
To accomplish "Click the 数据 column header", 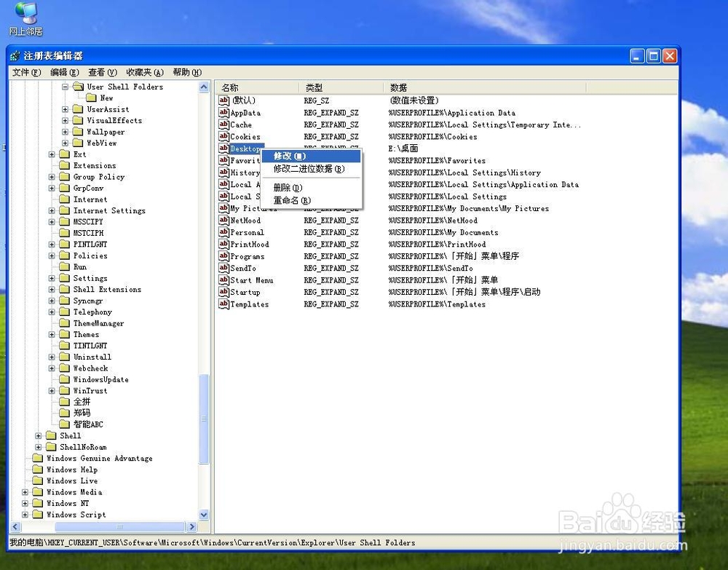I will [485, 87].
